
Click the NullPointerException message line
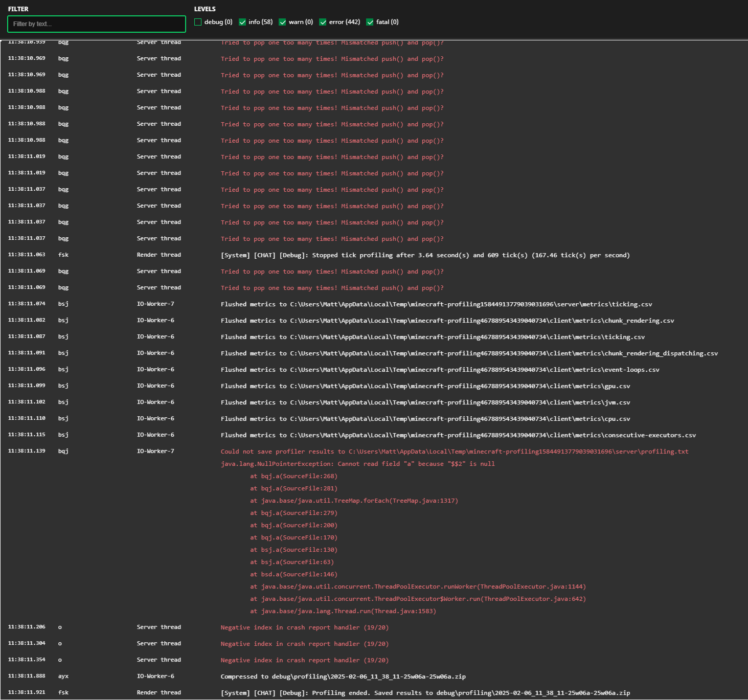[x=357, y=464]
